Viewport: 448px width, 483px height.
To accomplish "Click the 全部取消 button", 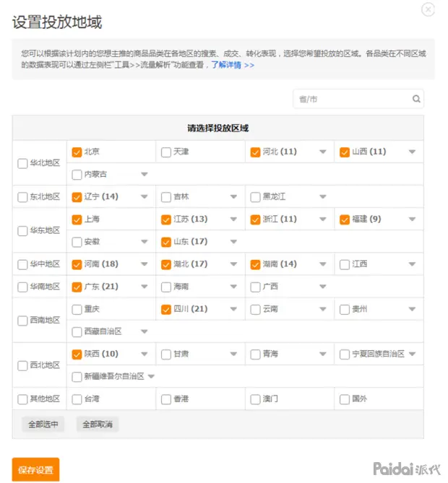I will coord(98,425).
